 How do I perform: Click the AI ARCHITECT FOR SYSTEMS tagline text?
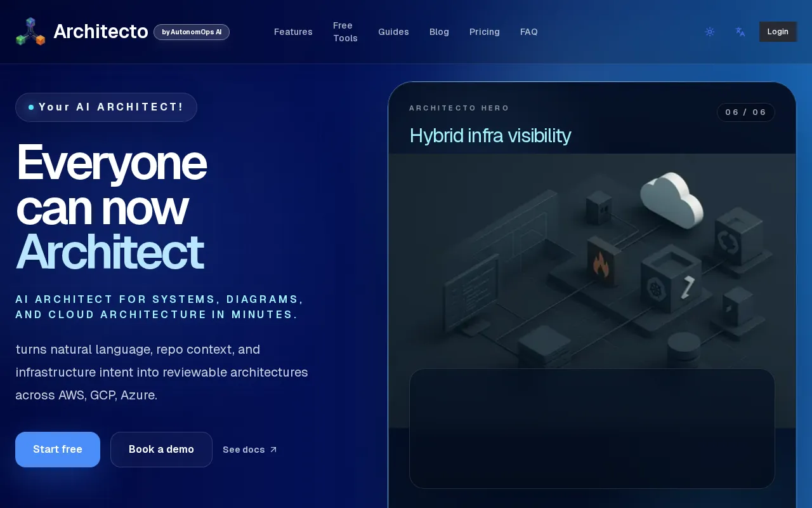[x=160, y=307]
